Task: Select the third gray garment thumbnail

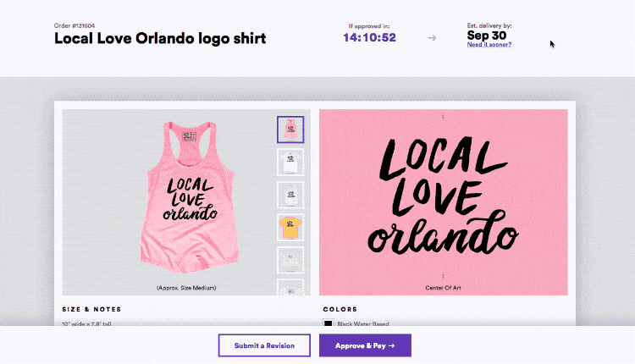Action: point(290,196)
